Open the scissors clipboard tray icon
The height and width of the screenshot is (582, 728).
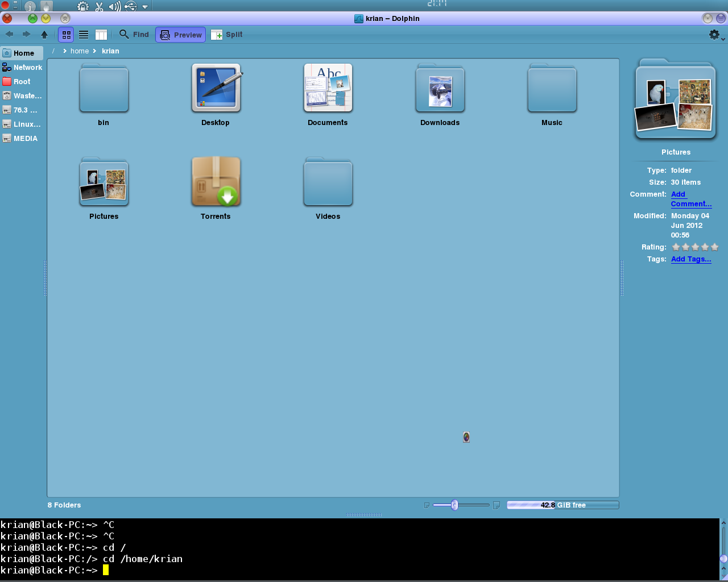pyautogui.click(x=99, y=6)
